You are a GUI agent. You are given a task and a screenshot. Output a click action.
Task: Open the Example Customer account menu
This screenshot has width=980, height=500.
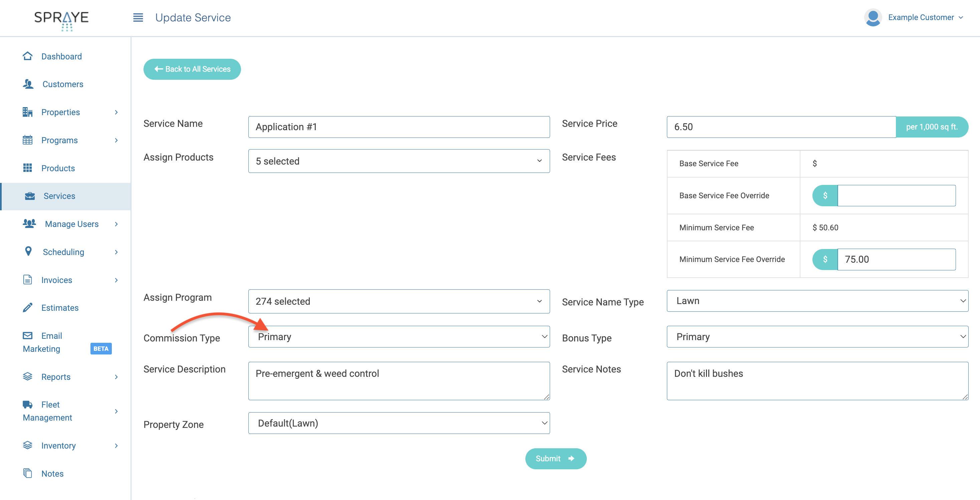[921, 17]
